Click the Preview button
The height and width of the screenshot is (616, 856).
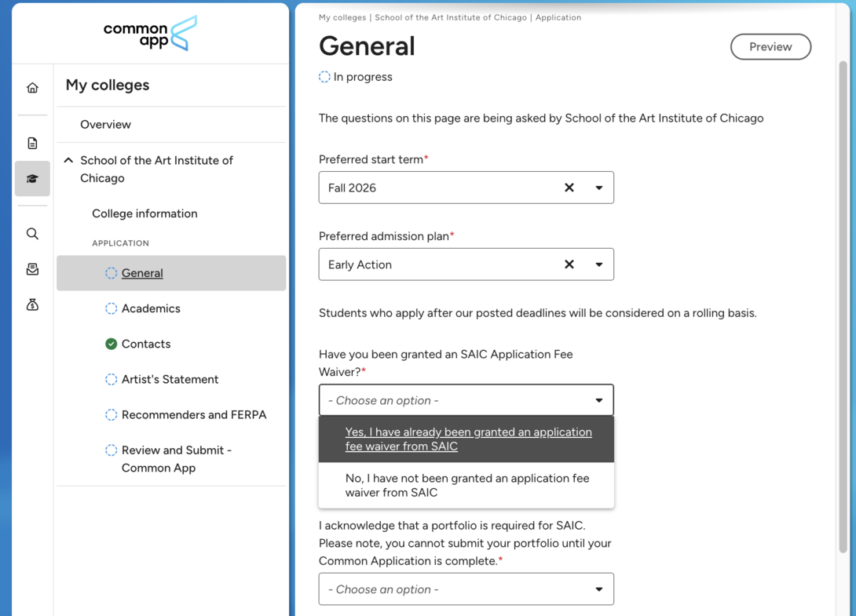tap(770, 46)
